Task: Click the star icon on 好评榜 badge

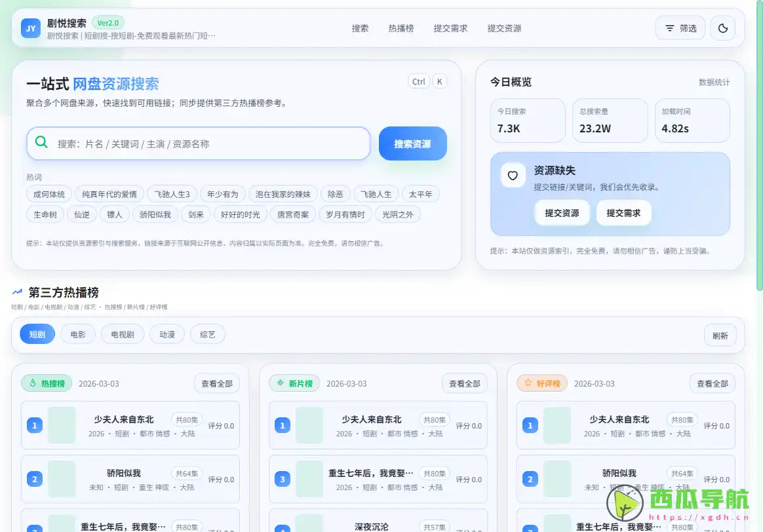Action: pyautogui.click(x=528, y=383)
